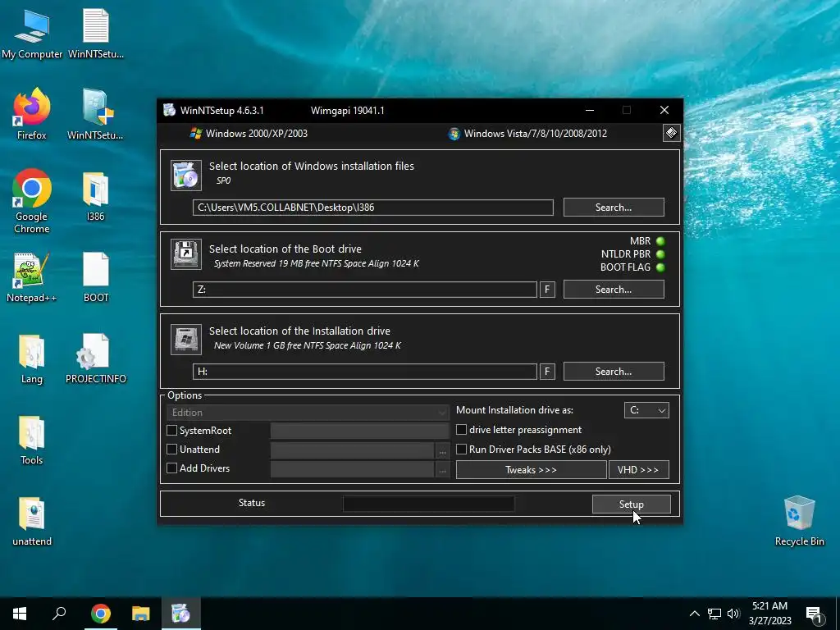Click WinNTSetup taskbar button
840x630 pixels.
click(x=180, y=614)
